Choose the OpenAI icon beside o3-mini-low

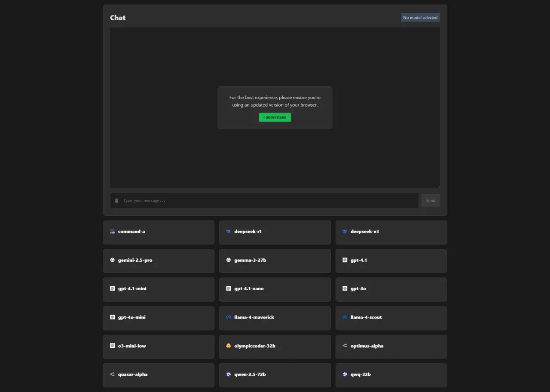pos(112,346)
